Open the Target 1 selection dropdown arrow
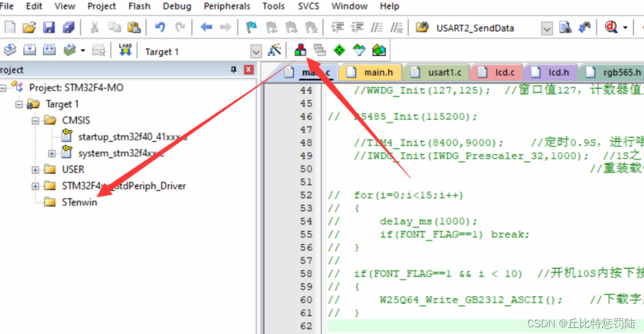Image resolution: width=644 pixels, height=334 pixels. pos(256,52)
